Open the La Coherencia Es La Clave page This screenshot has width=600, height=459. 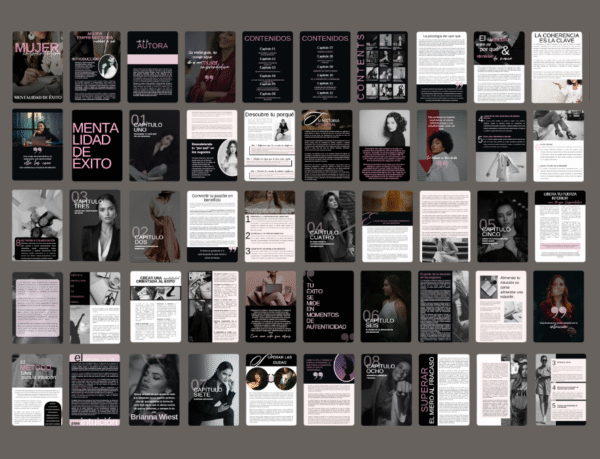(x=559, y=66)
